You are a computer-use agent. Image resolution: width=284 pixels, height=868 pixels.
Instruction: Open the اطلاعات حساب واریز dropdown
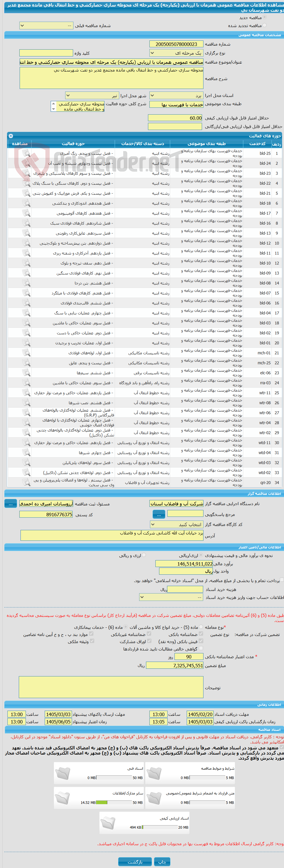coord(171,597)
